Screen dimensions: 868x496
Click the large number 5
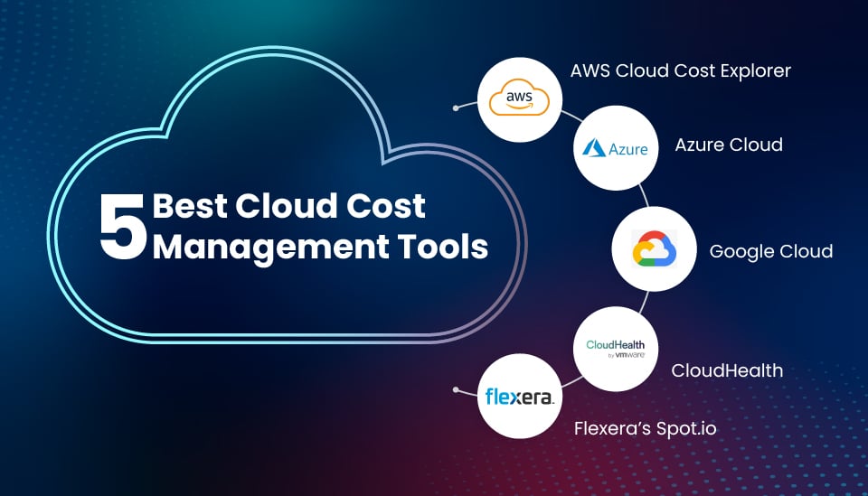click(x=122, y=226)
